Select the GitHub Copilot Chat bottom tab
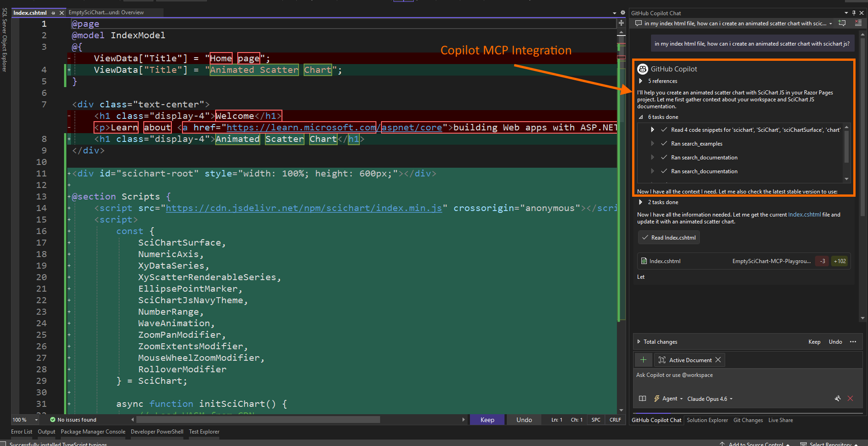 (656, 420)
